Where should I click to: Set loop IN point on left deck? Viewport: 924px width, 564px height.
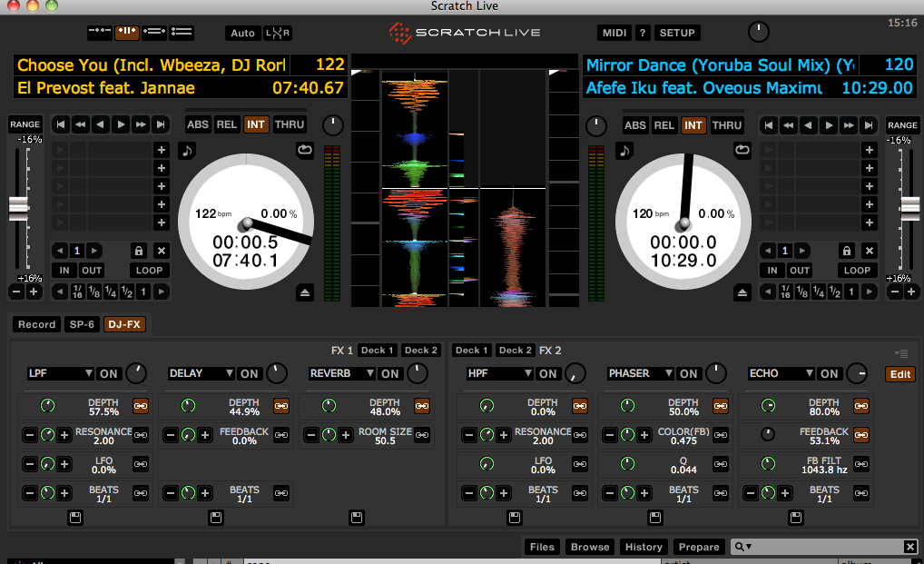(64, 271)
